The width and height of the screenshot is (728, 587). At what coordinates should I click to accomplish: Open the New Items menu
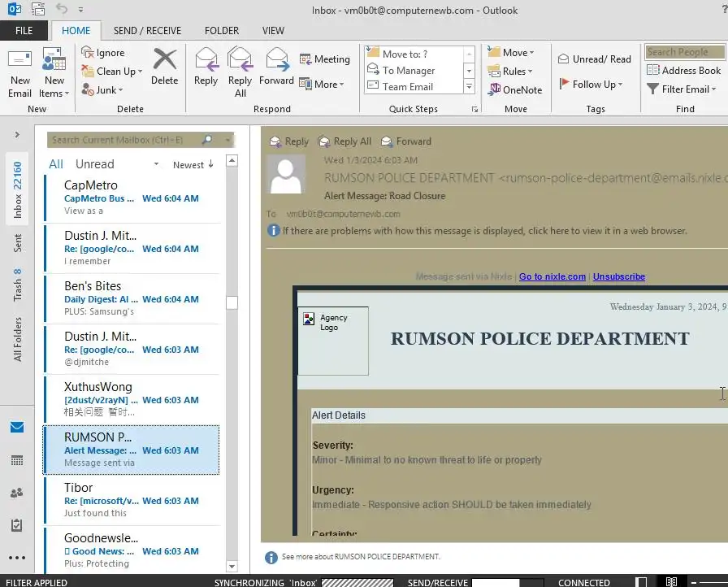(x=54, y=73)
